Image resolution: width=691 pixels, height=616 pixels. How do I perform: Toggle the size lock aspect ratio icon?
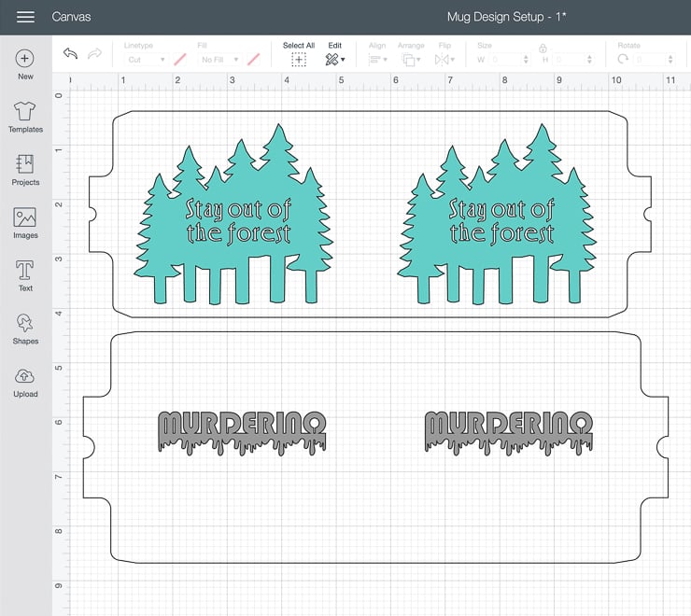[543, 48]
